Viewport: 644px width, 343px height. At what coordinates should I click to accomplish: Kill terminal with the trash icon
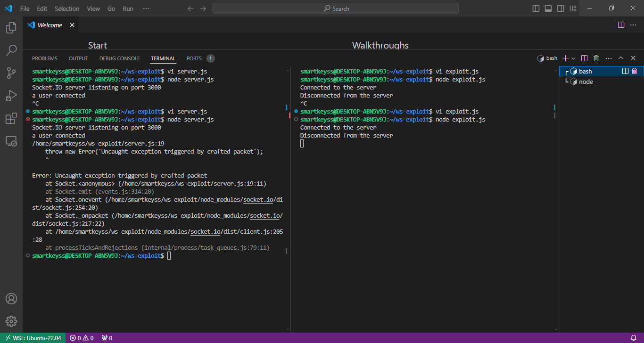[596, 58]
